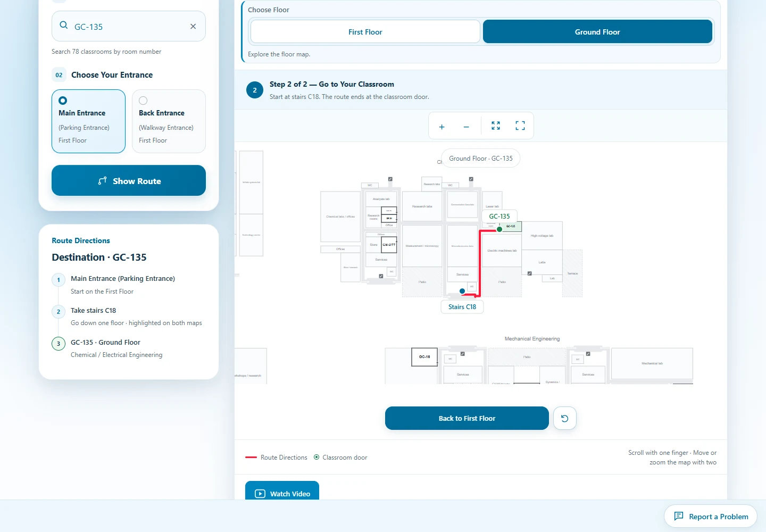766x532 pixels.
Task: Click the Route Directions heading
Action: coord(81,240)
